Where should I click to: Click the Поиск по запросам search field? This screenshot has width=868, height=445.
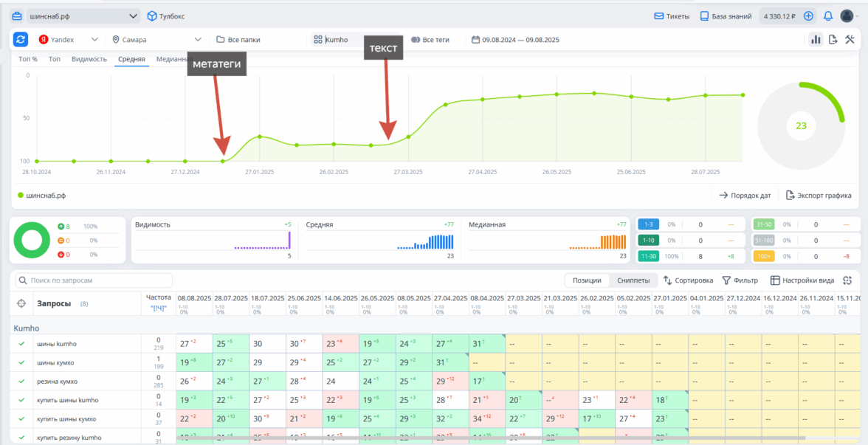[x=94, y=280]
